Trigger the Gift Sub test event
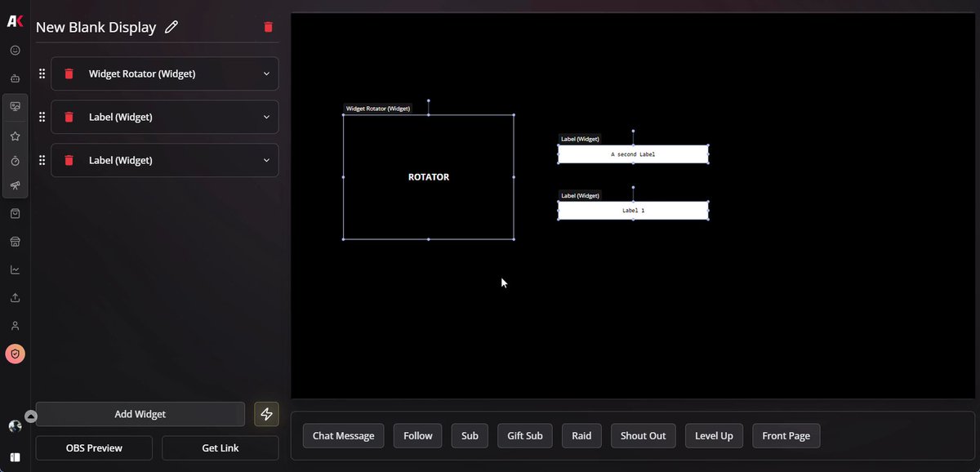980x472 pixels. point(525,435)
